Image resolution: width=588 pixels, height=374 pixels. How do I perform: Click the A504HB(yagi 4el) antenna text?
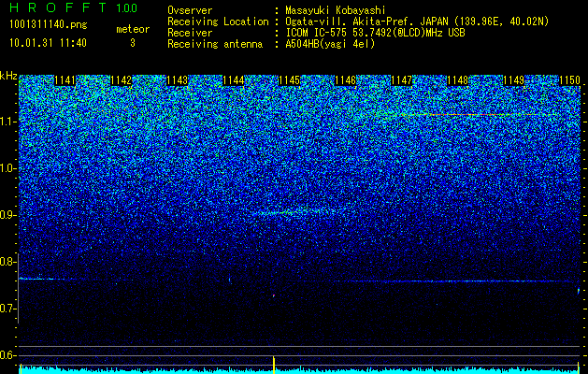tap(330, 44)
